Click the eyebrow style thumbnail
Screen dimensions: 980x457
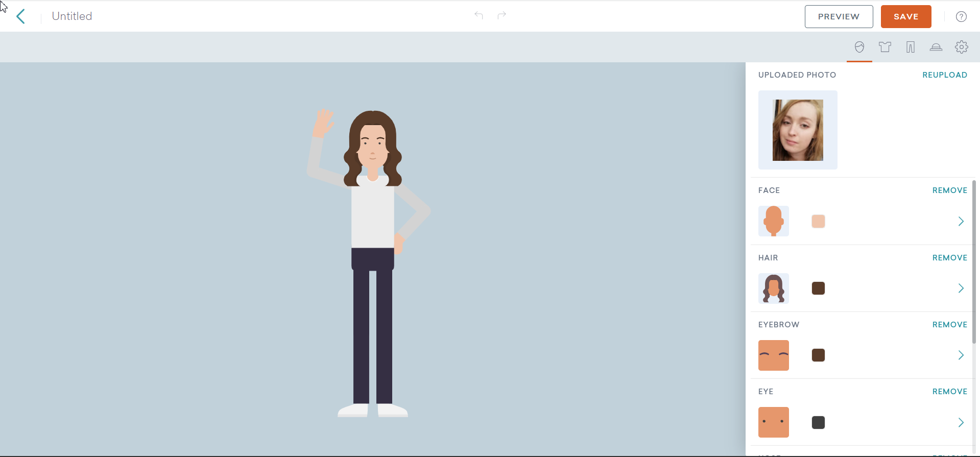[x=774, y=355]
